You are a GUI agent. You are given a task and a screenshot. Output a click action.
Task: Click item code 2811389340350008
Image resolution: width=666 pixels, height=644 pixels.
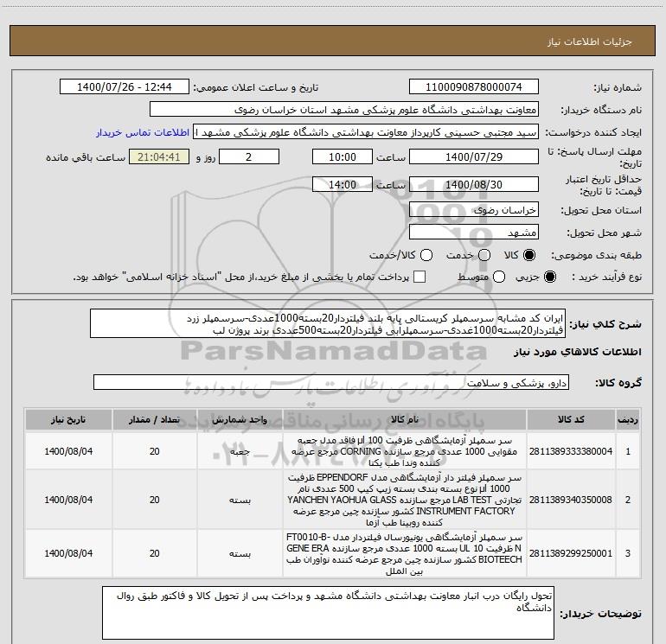point(571,500)
